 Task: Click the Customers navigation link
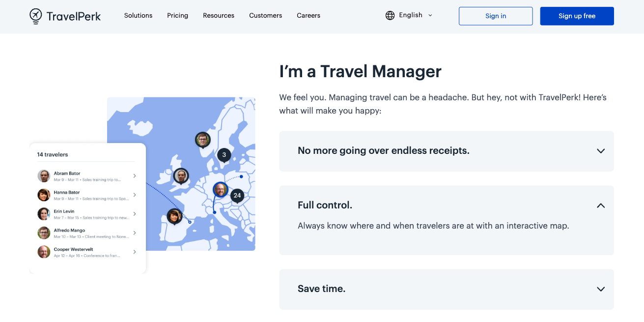[265, 16]
